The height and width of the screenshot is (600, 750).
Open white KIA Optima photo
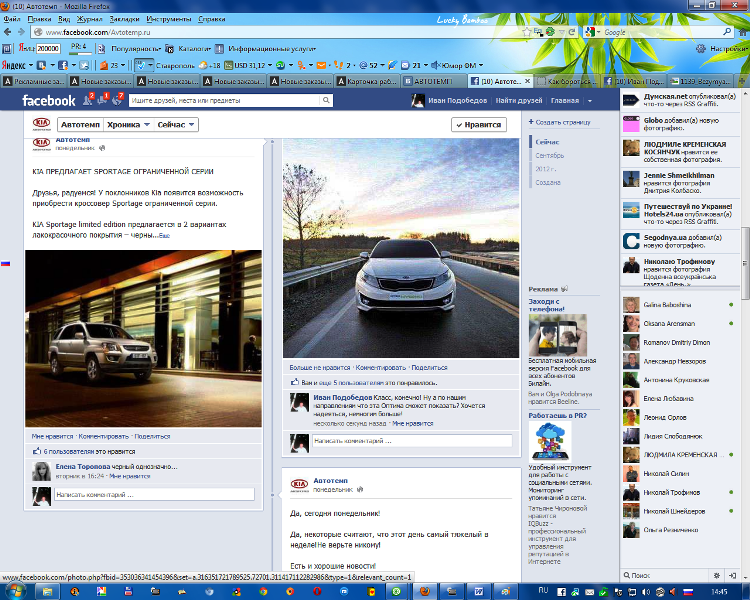[x=401, y=248]
